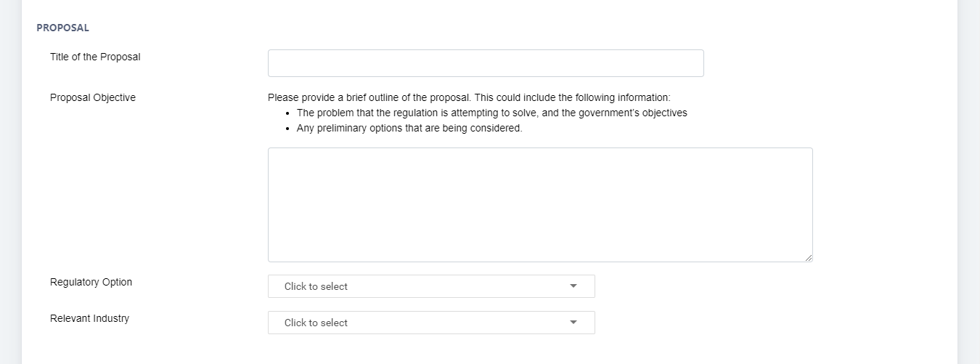Image resolution: width=980 pixels, height=364 pixels.
Task: Open the Regulatory Option dropdown
Action: tap(431, 286)
